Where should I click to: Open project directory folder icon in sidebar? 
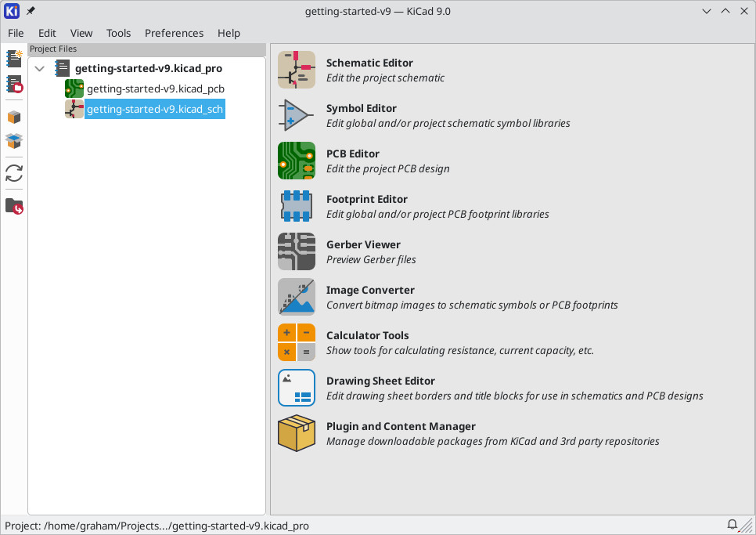click(x=14, y=206)
